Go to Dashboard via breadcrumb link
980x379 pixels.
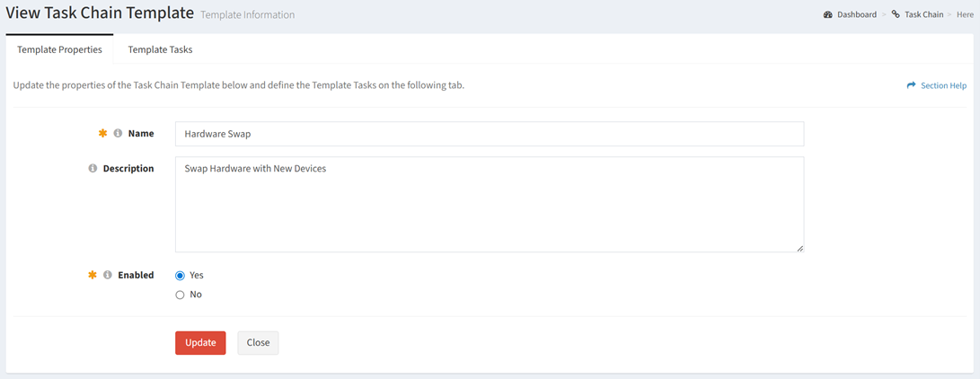coord(857,14)
